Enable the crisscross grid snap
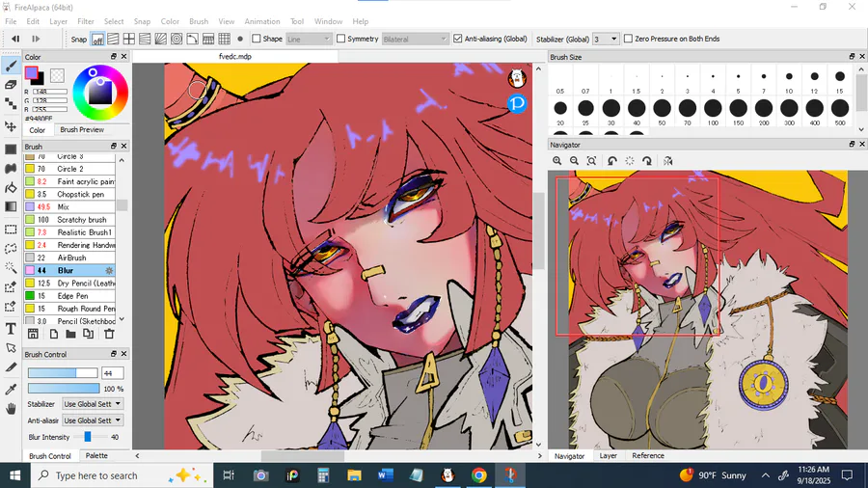 pos(129,39)
